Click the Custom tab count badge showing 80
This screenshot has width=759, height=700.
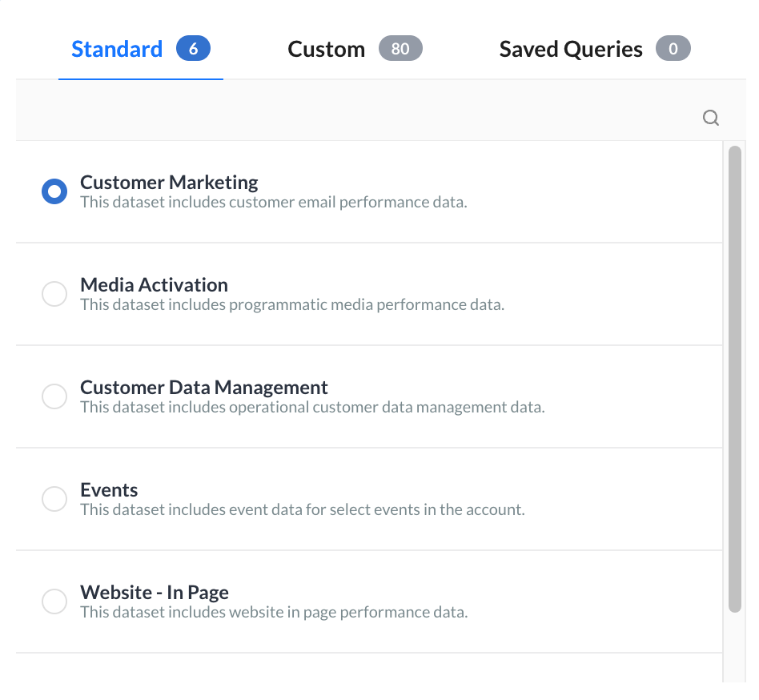(400, 49)
